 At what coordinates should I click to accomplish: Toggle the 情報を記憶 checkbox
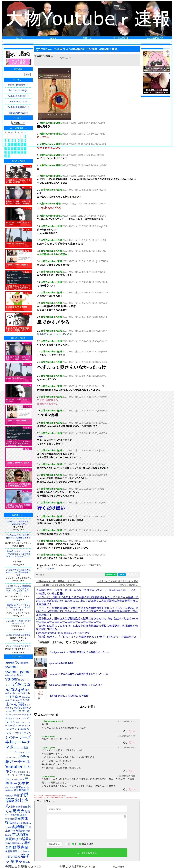tap(80, 844)
